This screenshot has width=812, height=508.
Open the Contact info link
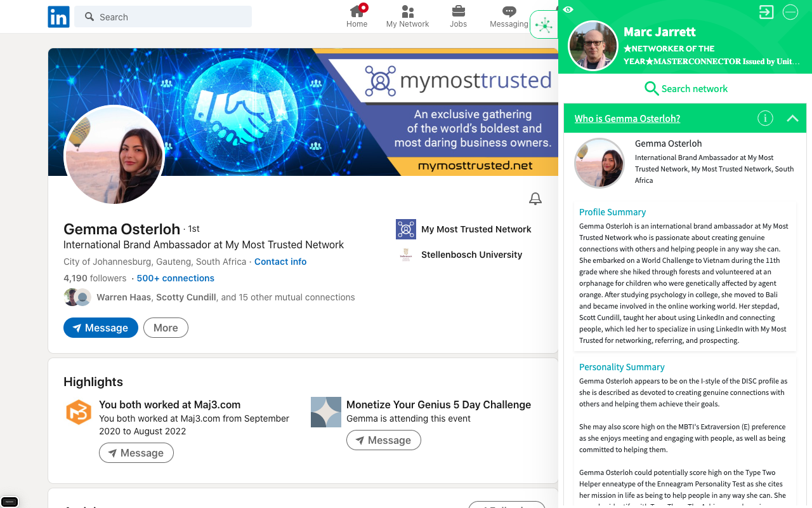pos(280,262)
